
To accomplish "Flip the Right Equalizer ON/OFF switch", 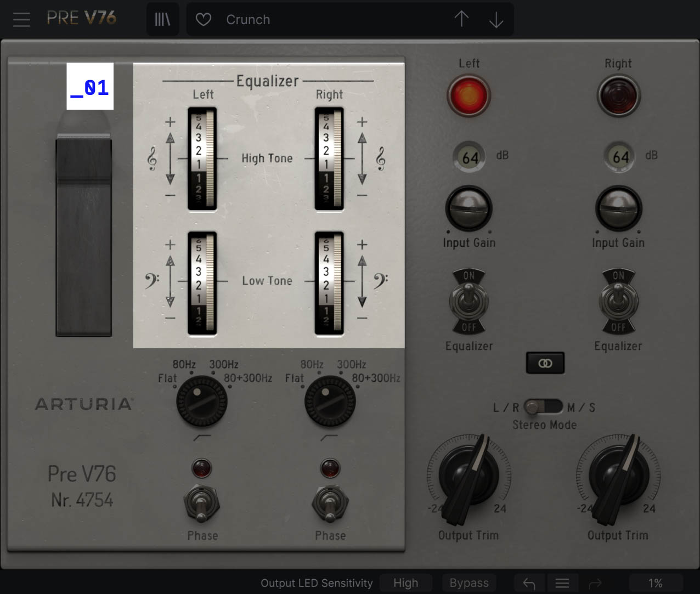I will 618,301.
